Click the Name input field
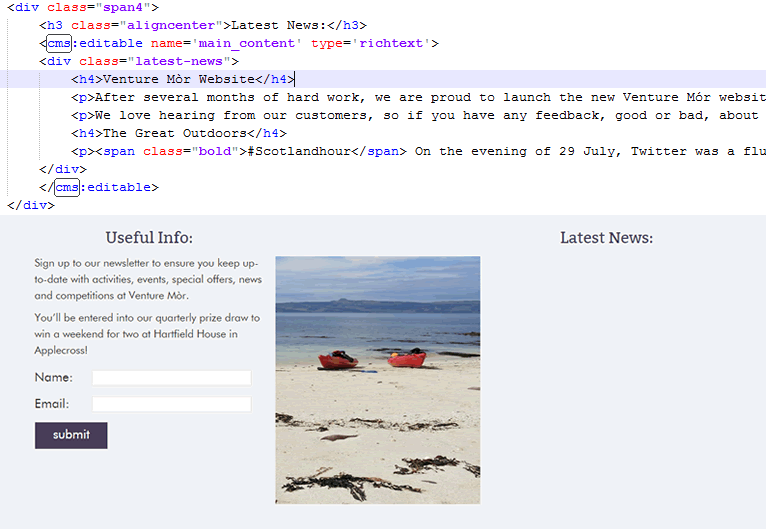Viewport: 766px width, 529px height. [172, 378]
